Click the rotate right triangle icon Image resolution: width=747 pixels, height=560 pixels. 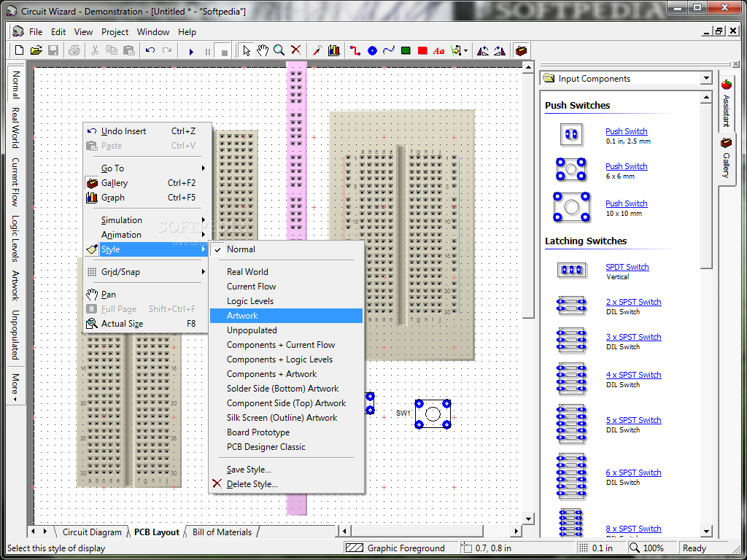point(500,50)
